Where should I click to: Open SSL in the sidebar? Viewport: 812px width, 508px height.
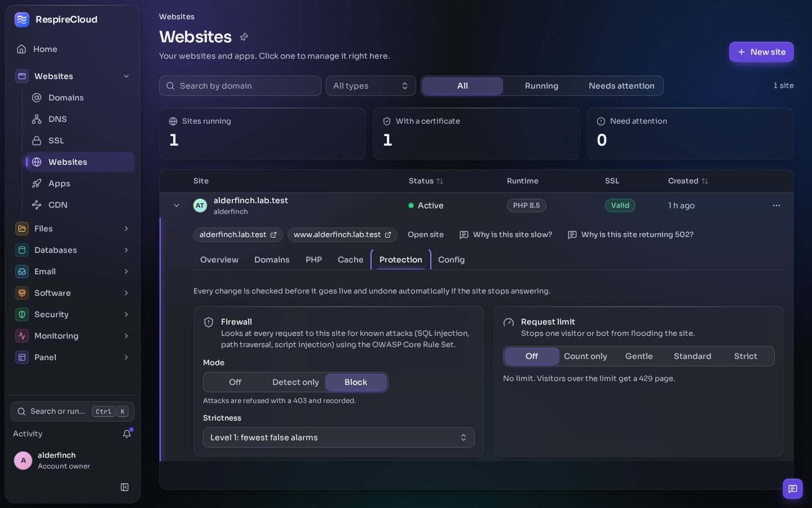click(80, 141)
